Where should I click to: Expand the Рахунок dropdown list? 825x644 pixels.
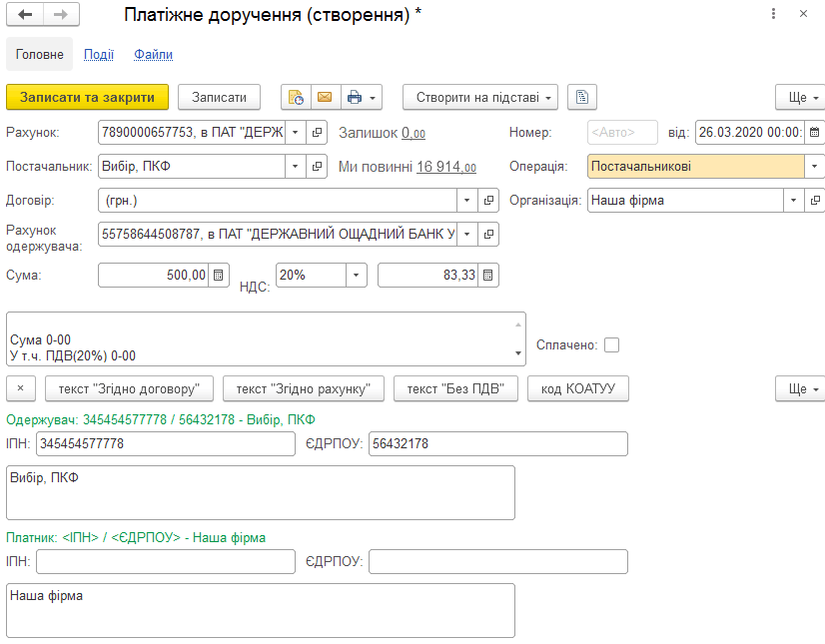pyautogui.click(x=296, y=133)
